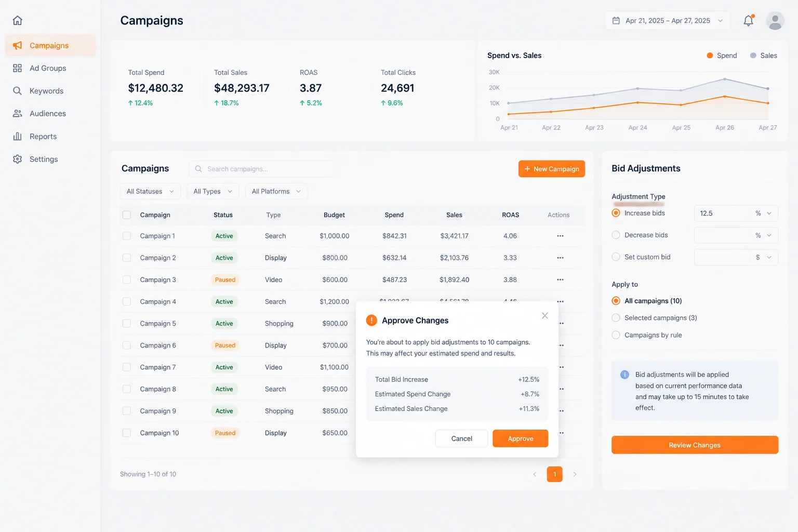Approve the bid changes
This screenshot has height=532, width=798.
tap(521, 438)
